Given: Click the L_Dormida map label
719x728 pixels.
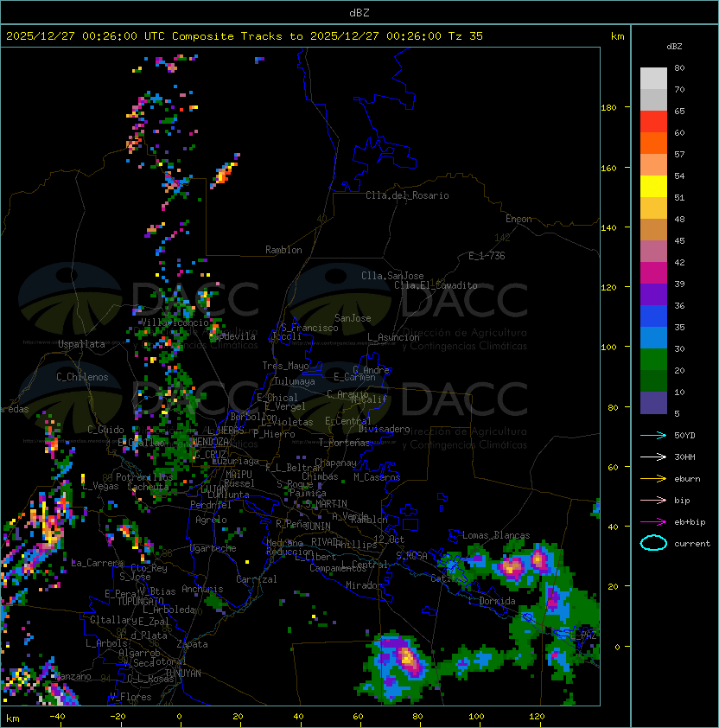Looking at the screenshot, I should tap(492, 601).
